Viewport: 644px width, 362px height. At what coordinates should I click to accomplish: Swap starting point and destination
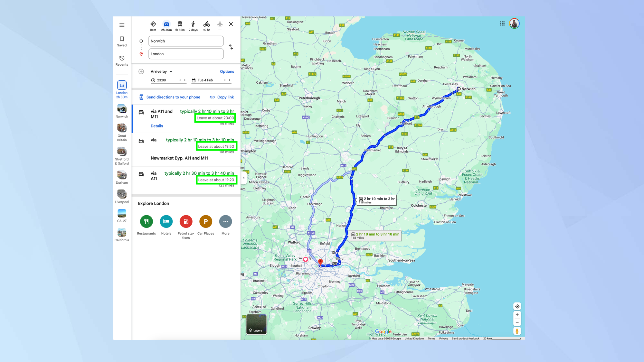(231, 47)
